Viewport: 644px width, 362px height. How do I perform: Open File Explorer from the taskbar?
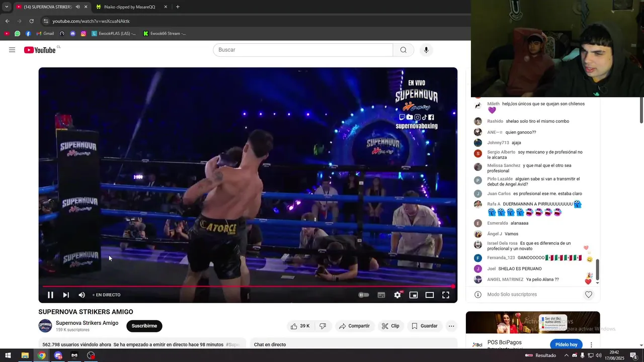[x=25, y=355]
